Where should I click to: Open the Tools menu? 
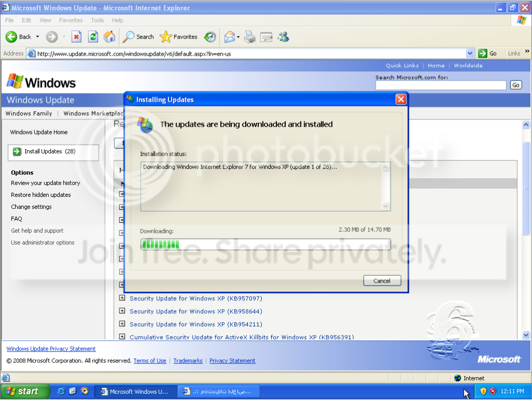tap(97, 20)
